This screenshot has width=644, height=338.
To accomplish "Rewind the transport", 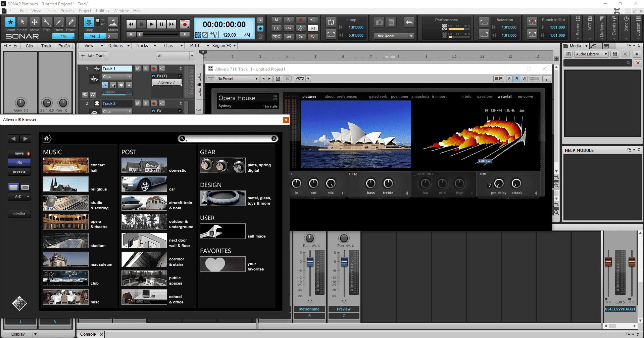I will [x=131, y=24].
